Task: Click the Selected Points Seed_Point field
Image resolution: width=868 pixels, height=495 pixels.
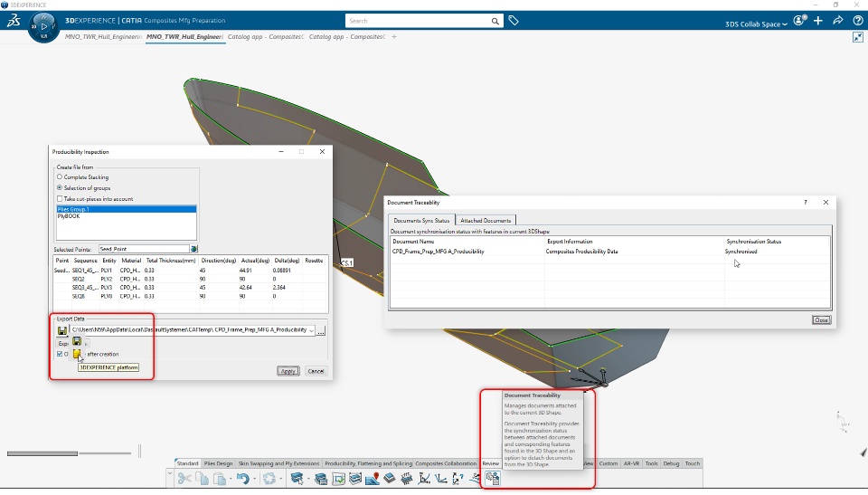Action: (144, 249)
